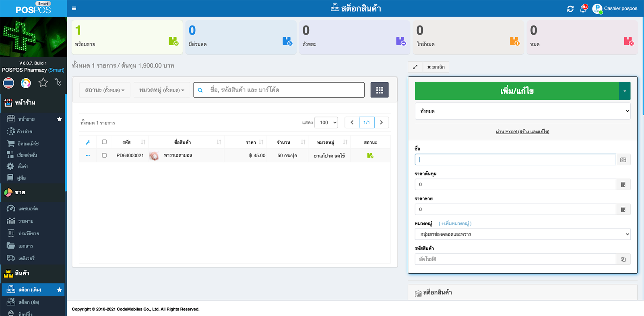Open rows-per-page dropdown showing 100
Viewport: 644px width, 316px height.
coord(326,123)
